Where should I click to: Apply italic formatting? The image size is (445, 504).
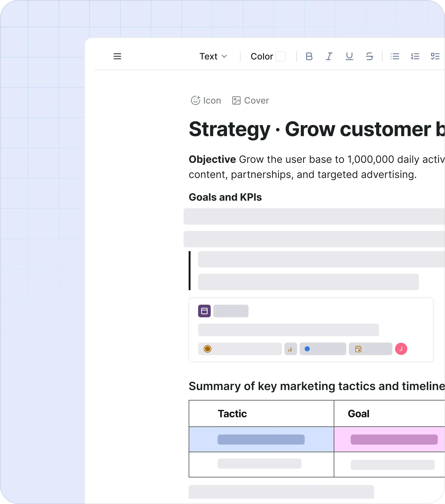(329, 56)
